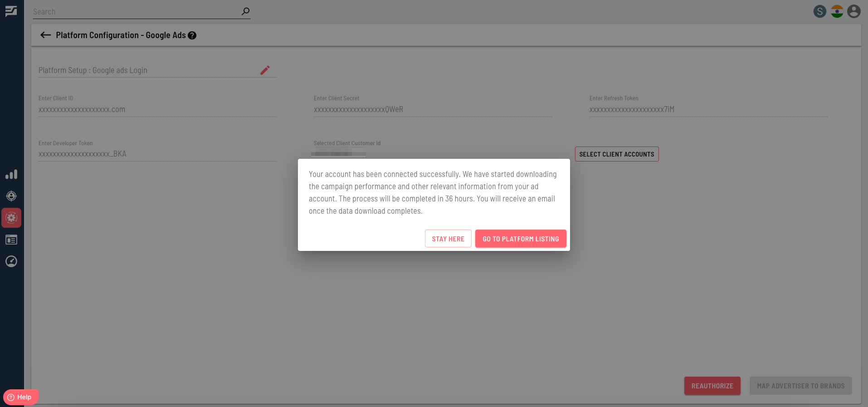Open the help question mark beside Google Ads
868x407 pixels.
click(x=192, y=35)
